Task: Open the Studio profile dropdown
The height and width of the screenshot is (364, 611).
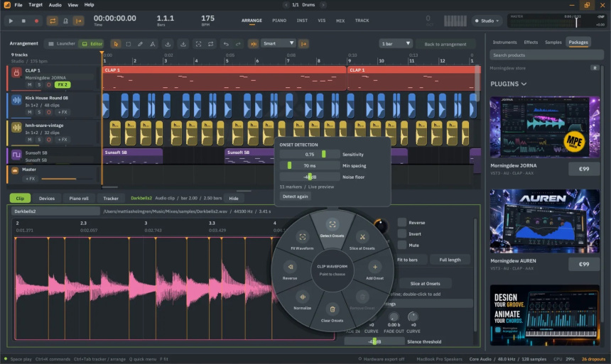Action: 487,21
